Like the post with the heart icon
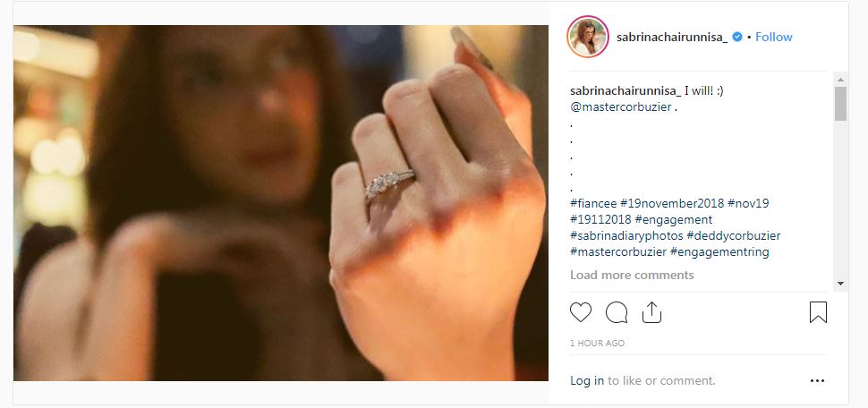868x408 pixels. pos(581,312)
